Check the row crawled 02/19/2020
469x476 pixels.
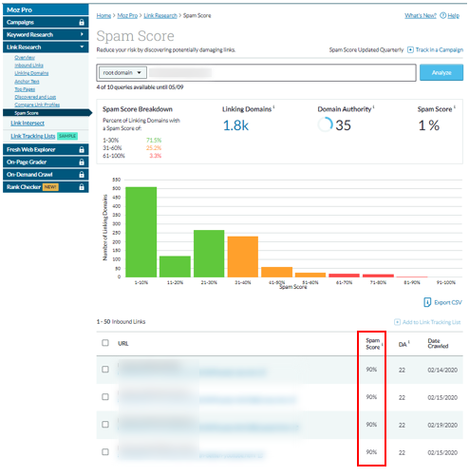(x=105, y=425)
